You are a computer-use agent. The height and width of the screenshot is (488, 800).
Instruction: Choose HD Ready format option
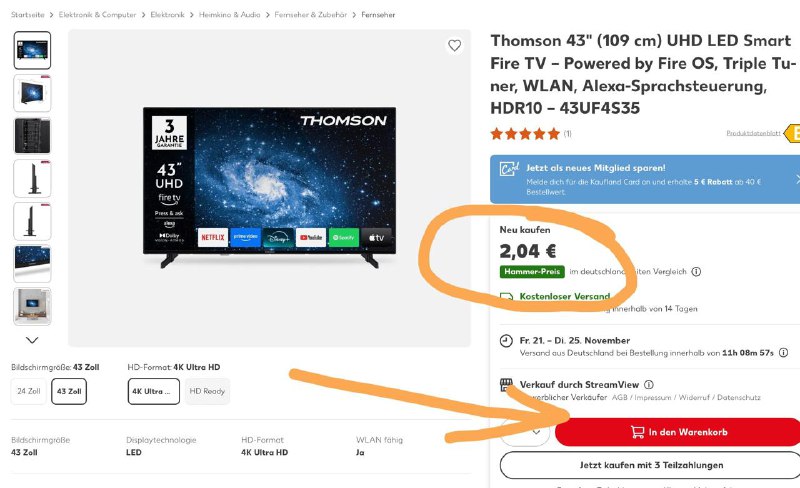click(207, 392)
